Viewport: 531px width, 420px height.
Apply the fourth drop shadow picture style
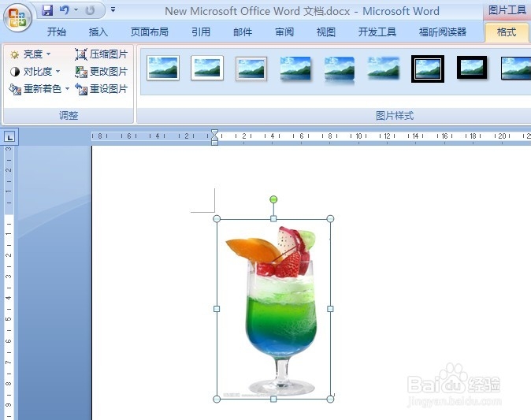click(x=295, y=69)
